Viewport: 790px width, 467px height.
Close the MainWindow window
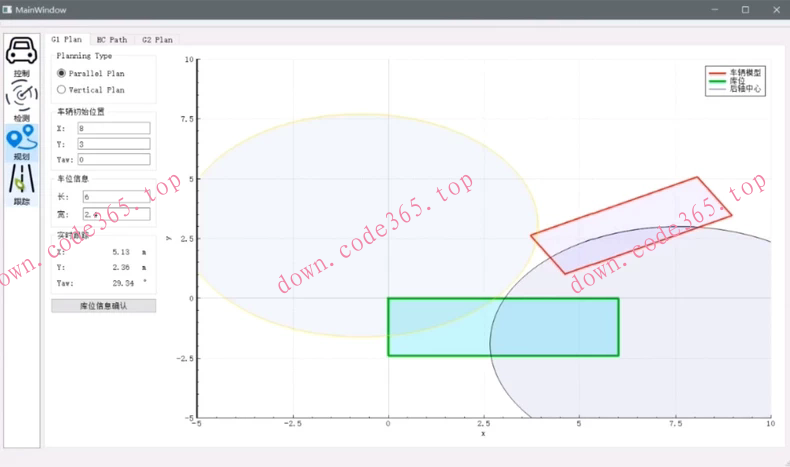(x=776, y=10)
